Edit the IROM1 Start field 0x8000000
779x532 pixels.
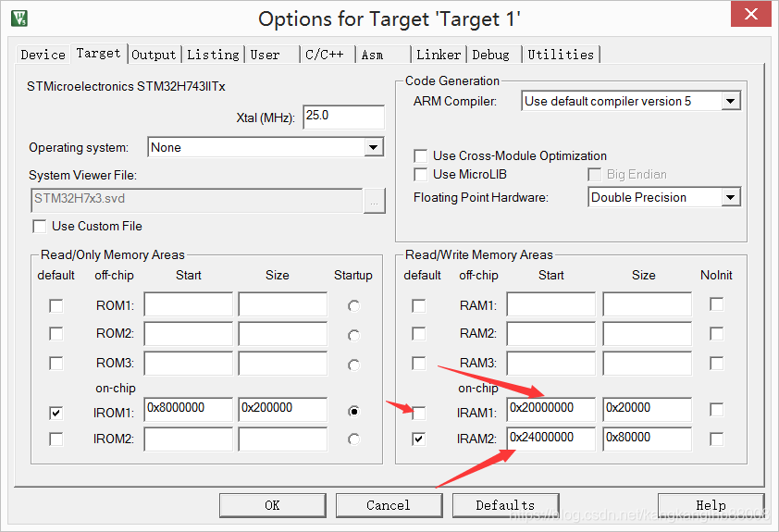[x=189, y=409]
